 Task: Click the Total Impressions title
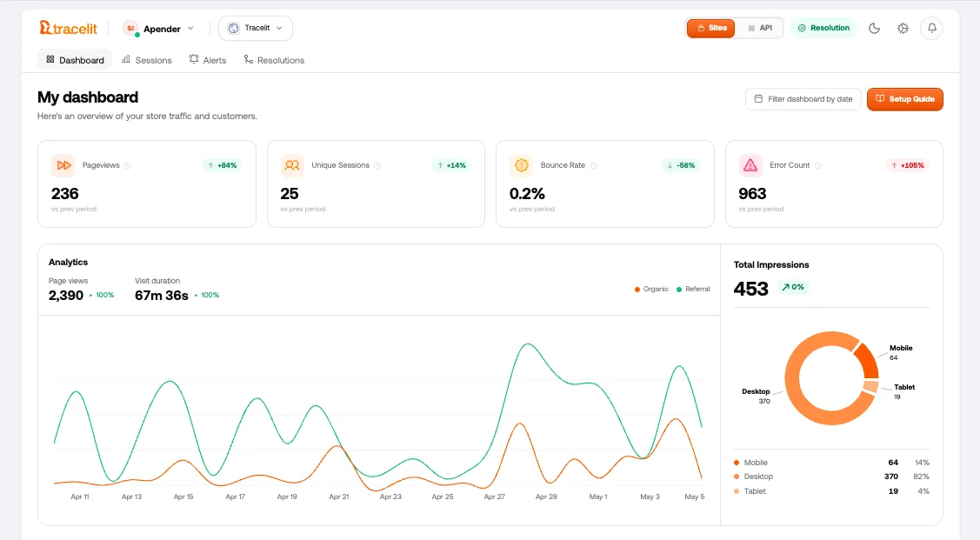click(x=771, y=265)
